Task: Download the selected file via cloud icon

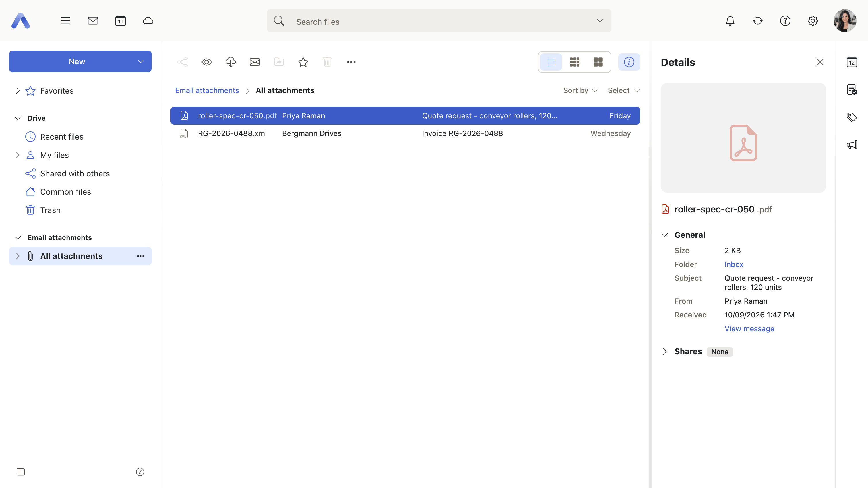Action: [230, 62]
